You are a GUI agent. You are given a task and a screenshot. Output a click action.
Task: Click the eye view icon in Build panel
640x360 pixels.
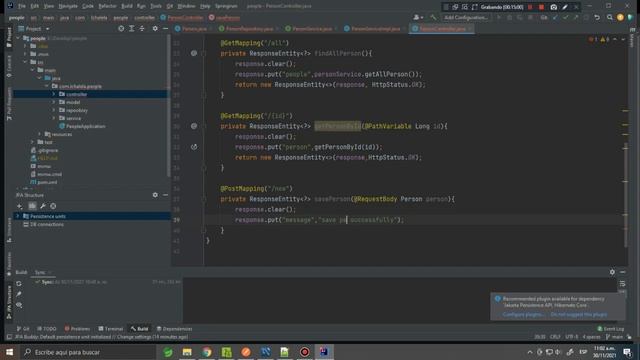click(x=19, y=305)
